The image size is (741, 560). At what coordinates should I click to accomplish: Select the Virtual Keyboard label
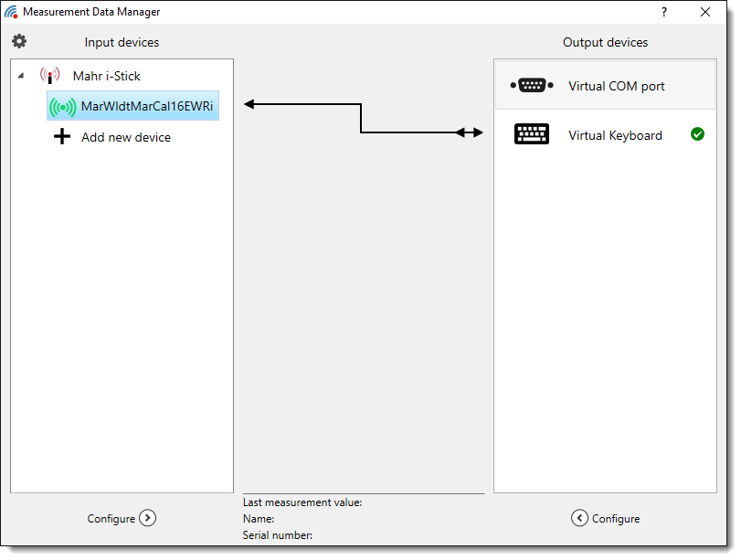[x=615, y=135]
